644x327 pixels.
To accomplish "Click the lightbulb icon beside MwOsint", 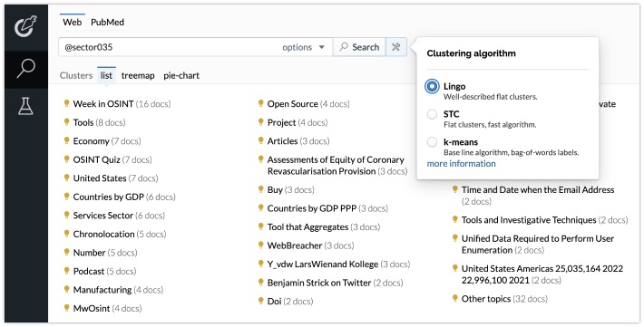I will [x=66, y=307].
